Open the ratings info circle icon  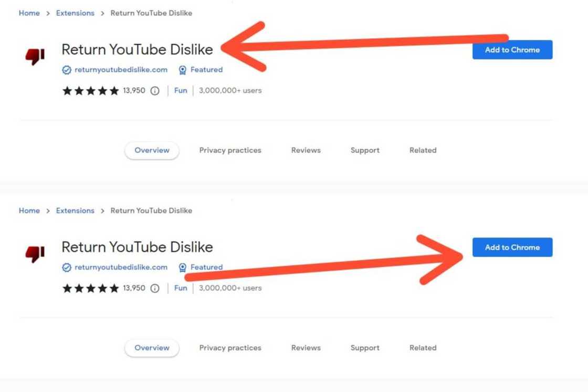pos(154,90)
